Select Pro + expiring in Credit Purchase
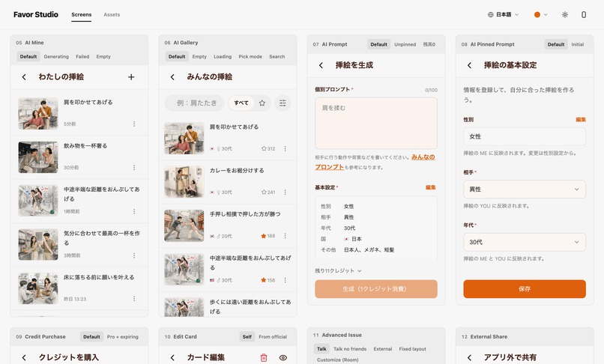The width and height of the screenshot is (604, 364). pos(122,337)
